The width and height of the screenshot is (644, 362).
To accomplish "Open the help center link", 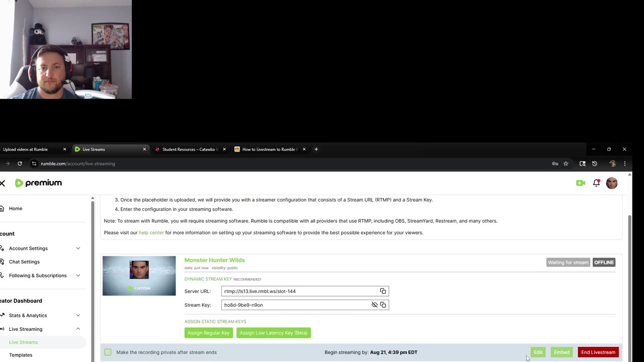I will [x=151, y=233].
